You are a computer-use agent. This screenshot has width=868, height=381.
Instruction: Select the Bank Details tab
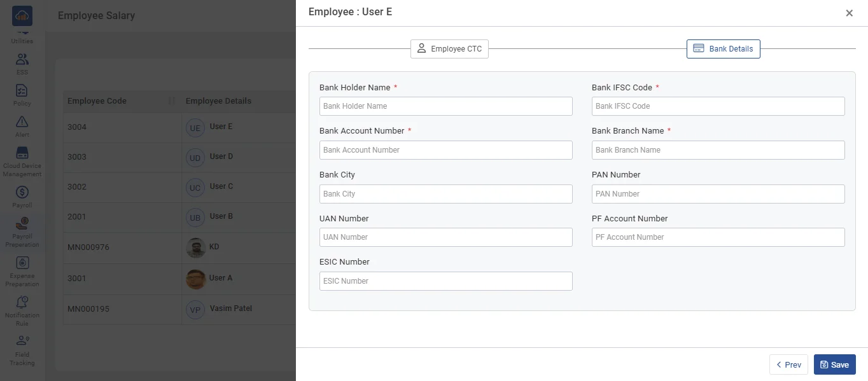click(723, 49)
